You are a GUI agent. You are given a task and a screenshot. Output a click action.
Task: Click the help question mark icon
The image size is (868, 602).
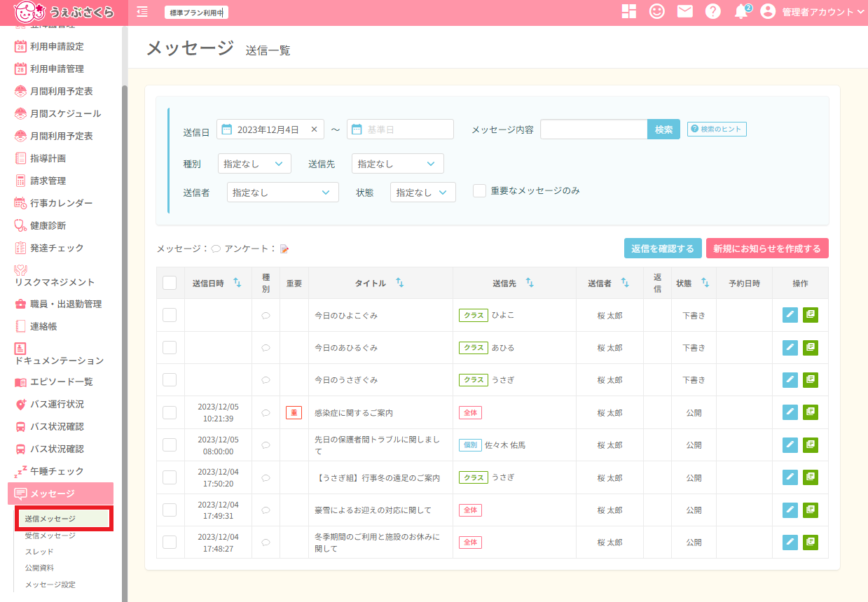point(712,11)
